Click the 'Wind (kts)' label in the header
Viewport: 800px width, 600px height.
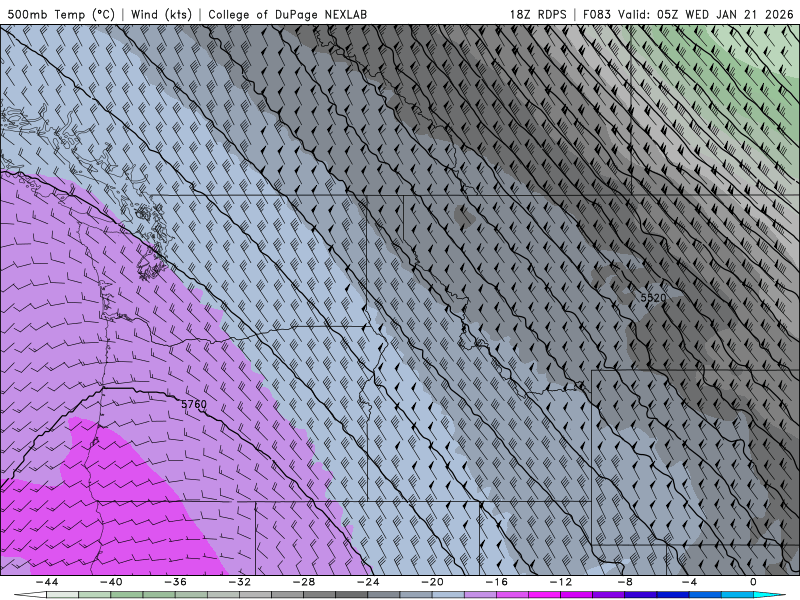tap(161, 14)
